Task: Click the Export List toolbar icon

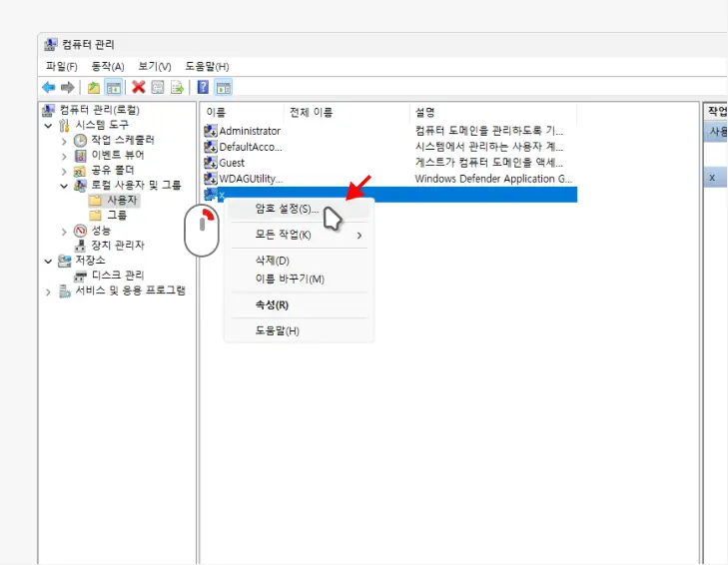Action: pyautogui.click(x=177, y=87)
